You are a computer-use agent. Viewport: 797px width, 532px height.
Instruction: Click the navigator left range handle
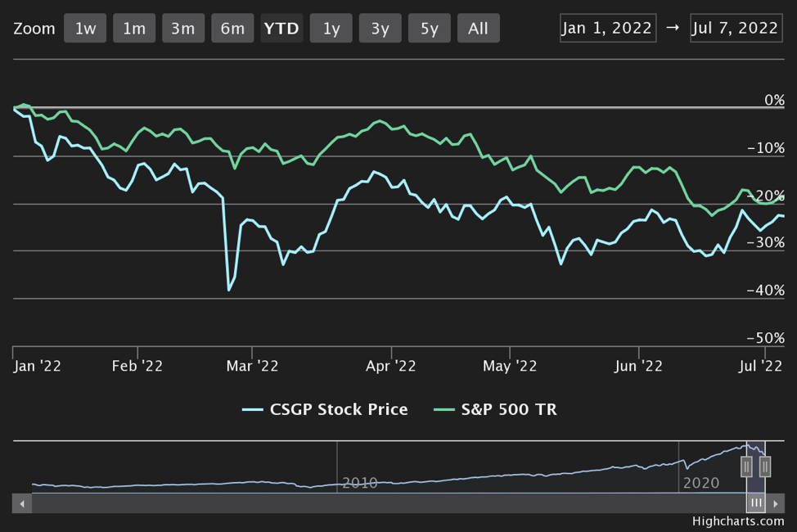(x=746, y=467)
